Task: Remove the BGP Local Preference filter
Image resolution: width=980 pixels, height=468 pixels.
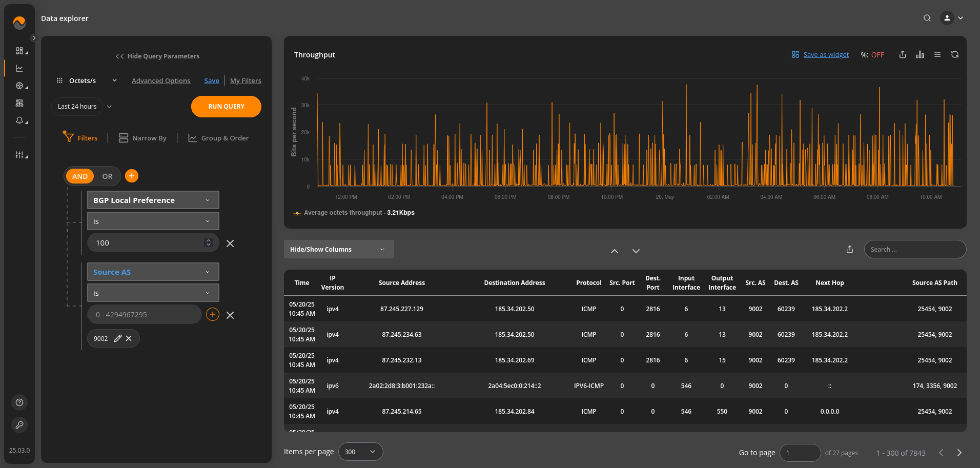Action: pos(230,243)
